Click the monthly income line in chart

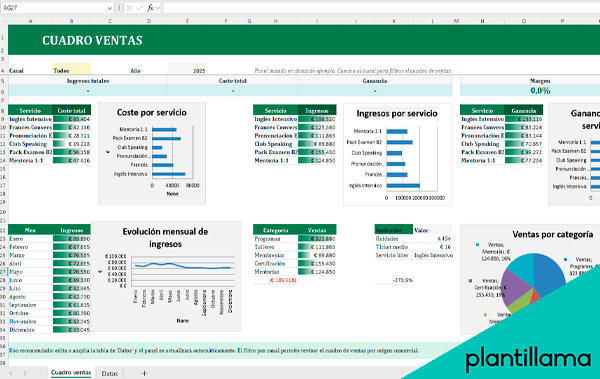[x=183, y=266]
